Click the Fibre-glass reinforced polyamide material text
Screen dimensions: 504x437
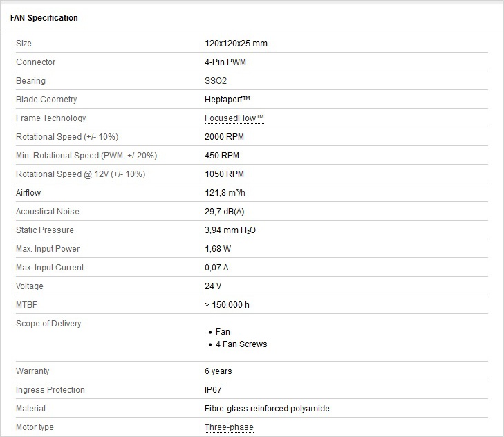point(267,409)
